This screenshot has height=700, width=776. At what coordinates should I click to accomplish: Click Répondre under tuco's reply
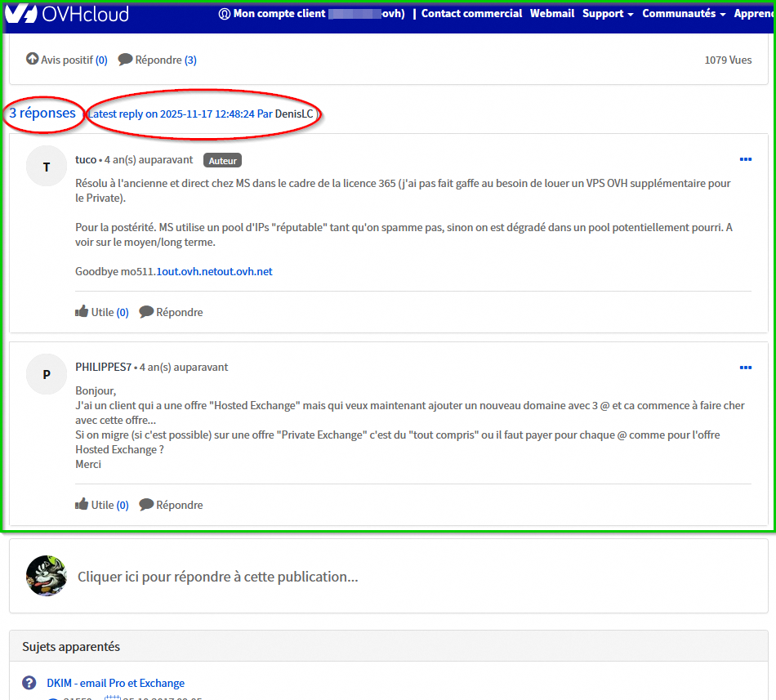[179, 312]
